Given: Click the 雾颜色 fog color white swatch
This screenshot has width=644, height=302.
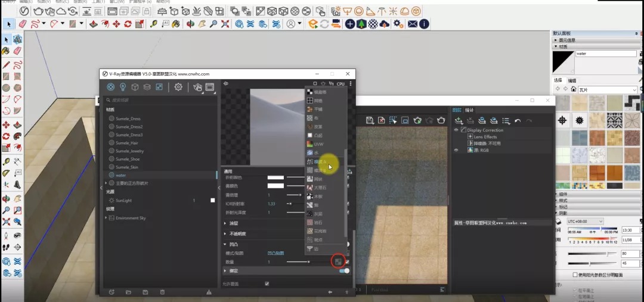Looking at the screenshot, I should (275, 186).
